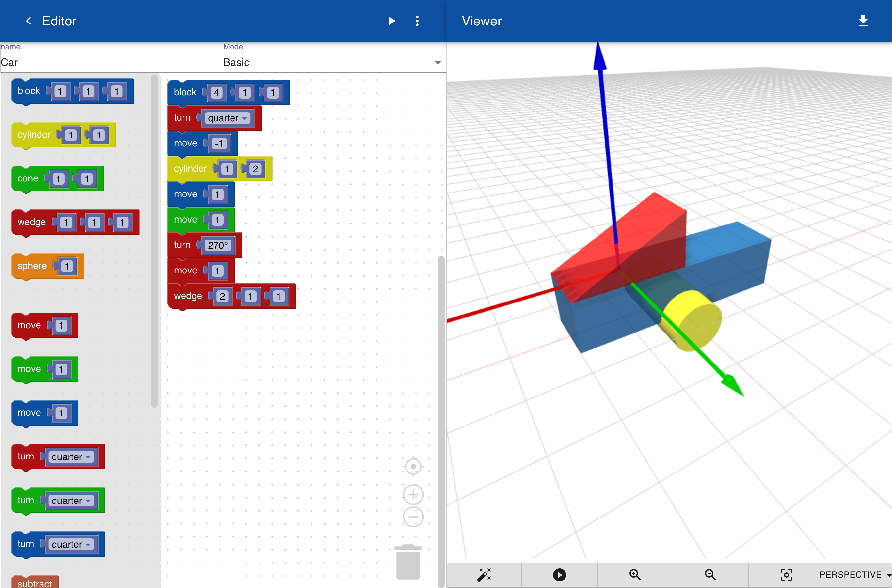Edit value 2 in workspace wedge block
The width and height of the screenshot is (892, 588).
click(x=222, y=296)
